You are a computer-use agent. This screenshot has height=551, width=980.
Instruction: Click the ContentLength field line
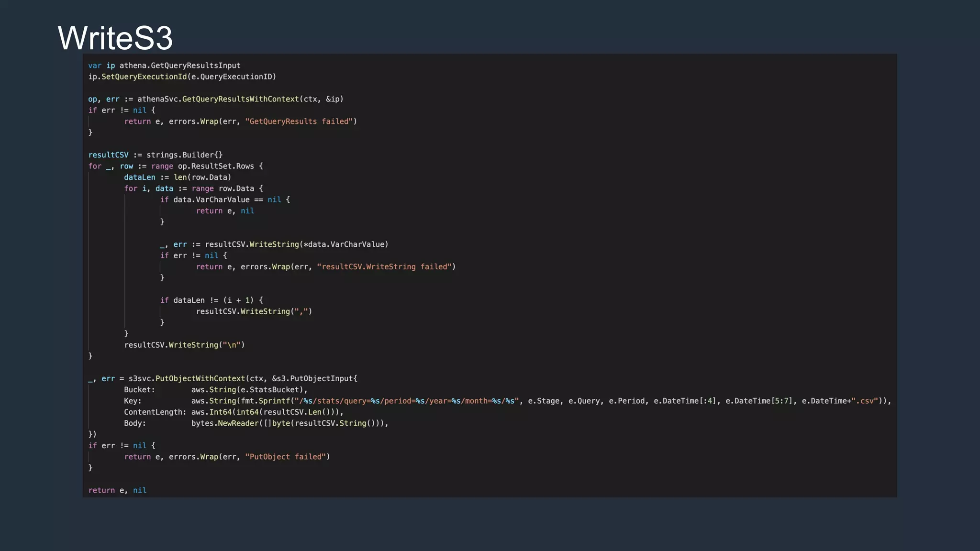[x=233, y=412]
